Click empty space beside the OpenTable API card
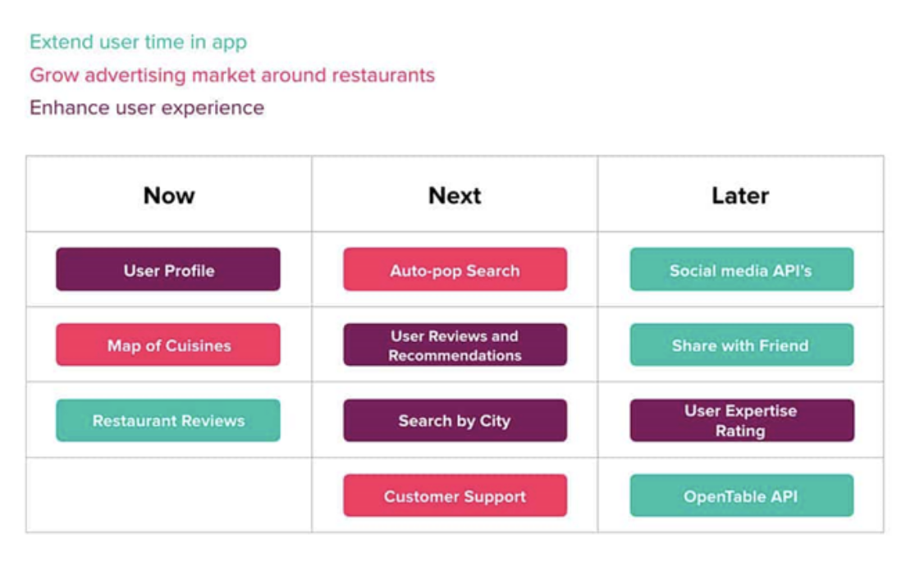This screenshot has height=566, width=924. click(868, 495)
